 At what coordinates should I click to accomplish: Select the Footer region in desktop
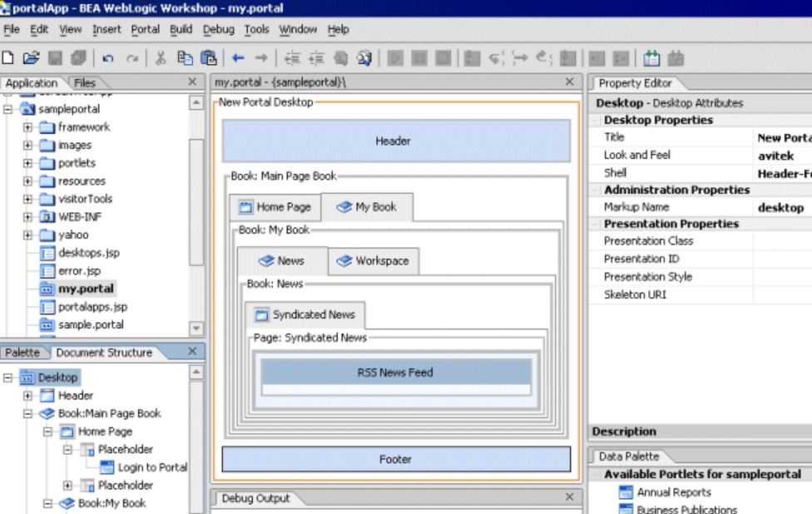[396, 459]
